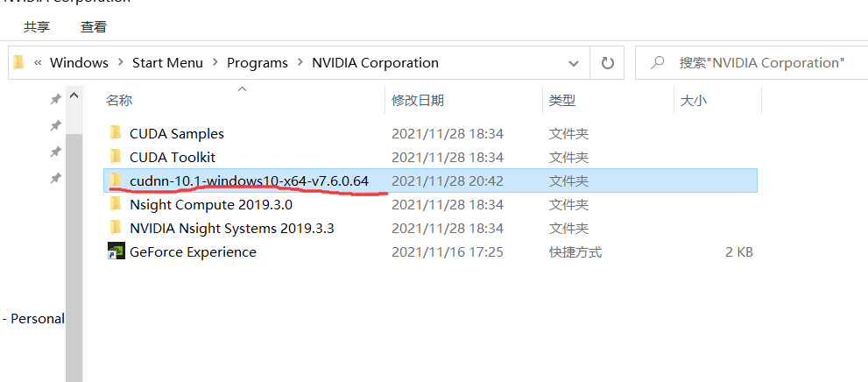This screenshot has height=382, width=868.
Task: Select the Personal navigation pane item
Action: [x=32, y=319]
